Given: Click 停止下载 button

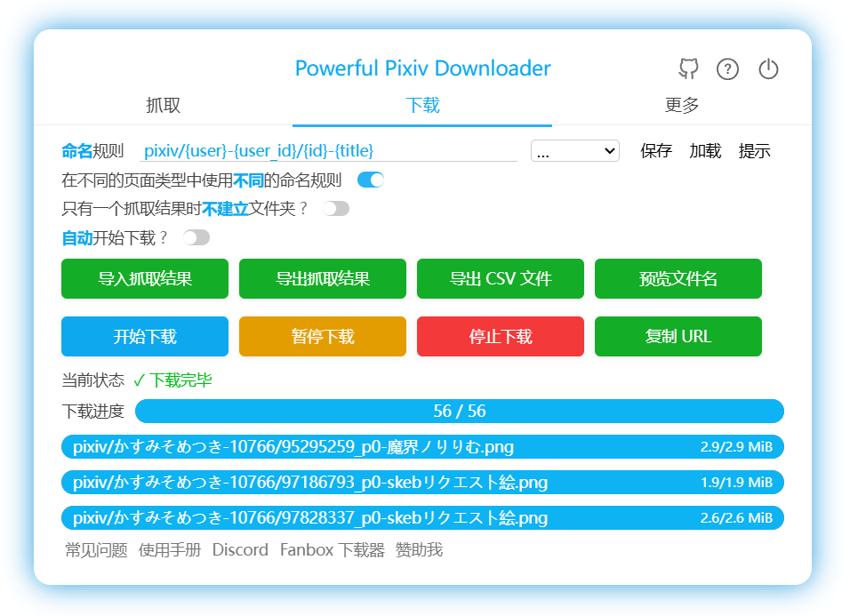Looking at the screenshot, I should tap(501, 336).
